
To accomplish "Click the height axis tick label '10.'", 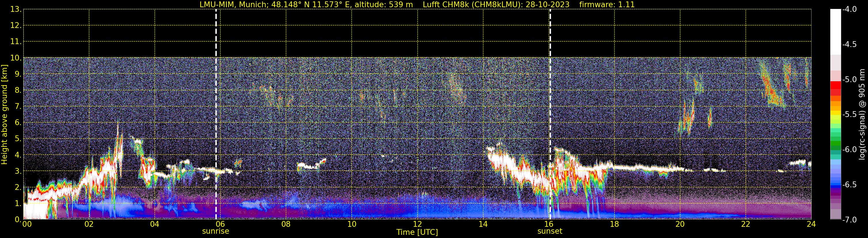I will [x=16, y=58].
